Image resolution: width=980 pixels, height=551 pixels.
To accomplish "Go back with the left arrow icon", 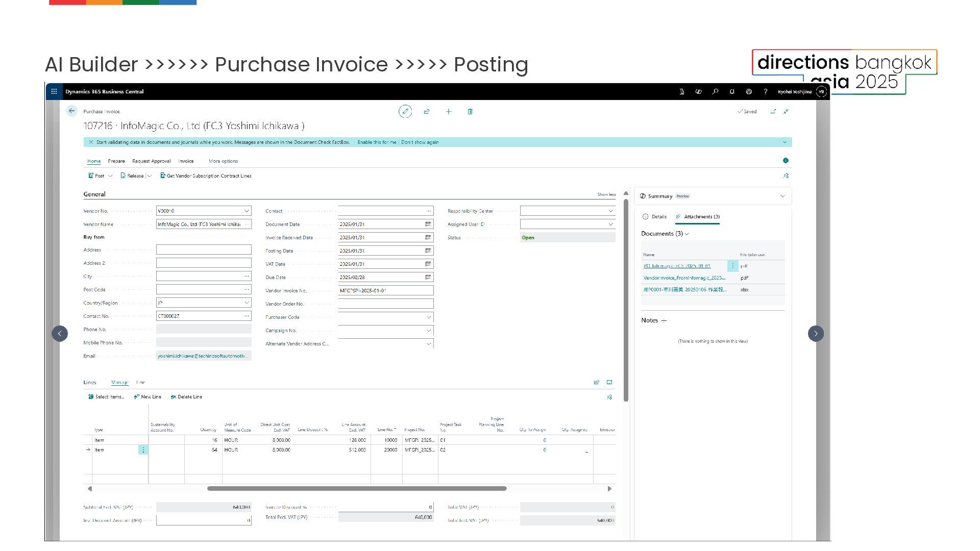I will click(71, 111).
